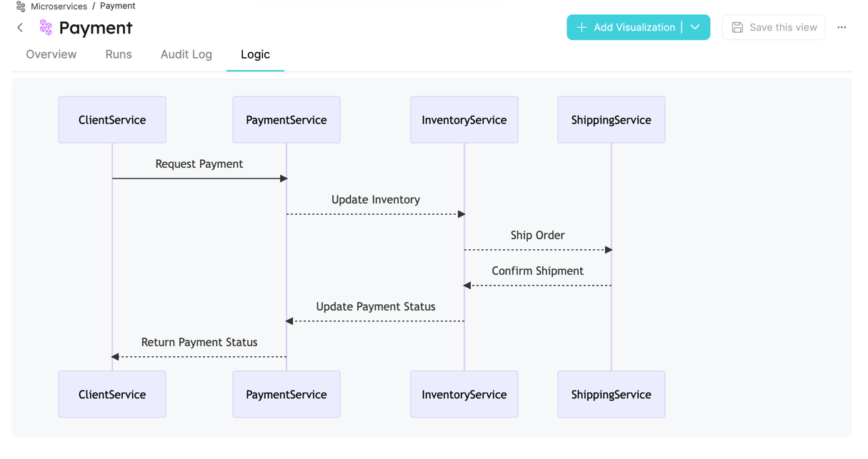Click the purple hexagon icon beside the Payment title

(x=44, y=27)
